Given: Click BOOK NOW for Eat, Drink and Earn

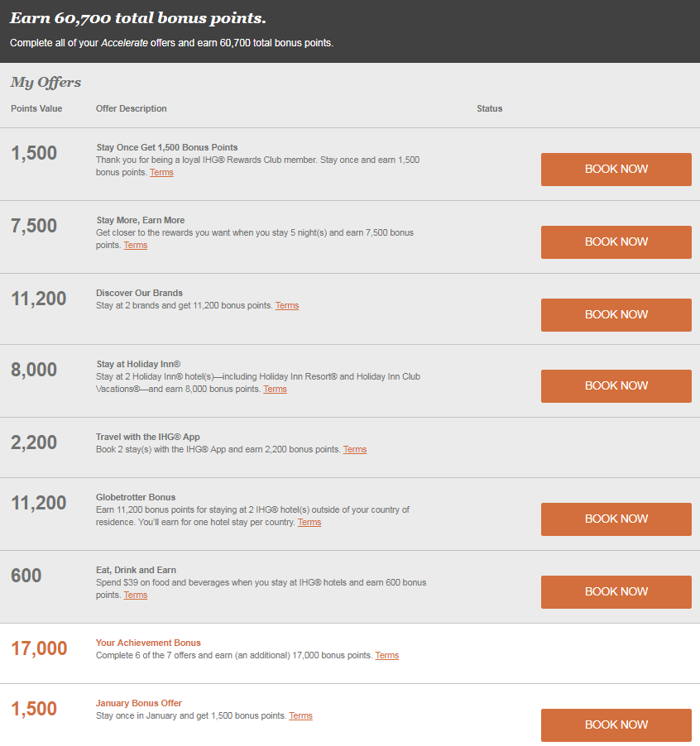Looking at the screenshot, I should pyautogui.click(x=616, y=592).
